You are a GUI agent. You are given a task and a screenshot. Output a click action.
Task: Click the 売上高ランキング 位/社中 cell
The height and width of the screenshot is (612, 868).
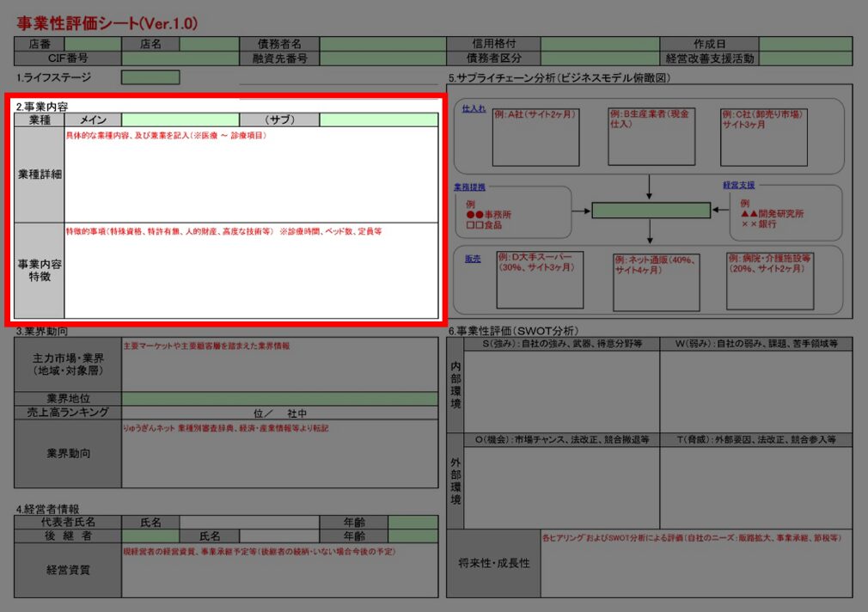pyautogui.click(x=279, y=413)
